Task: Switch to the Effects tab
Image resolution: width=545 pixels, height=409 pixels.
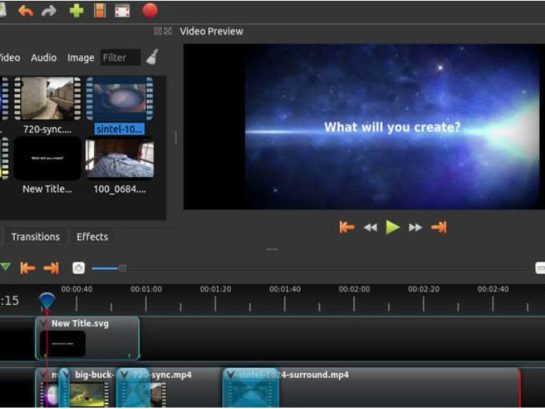Action: pos(92,237)
